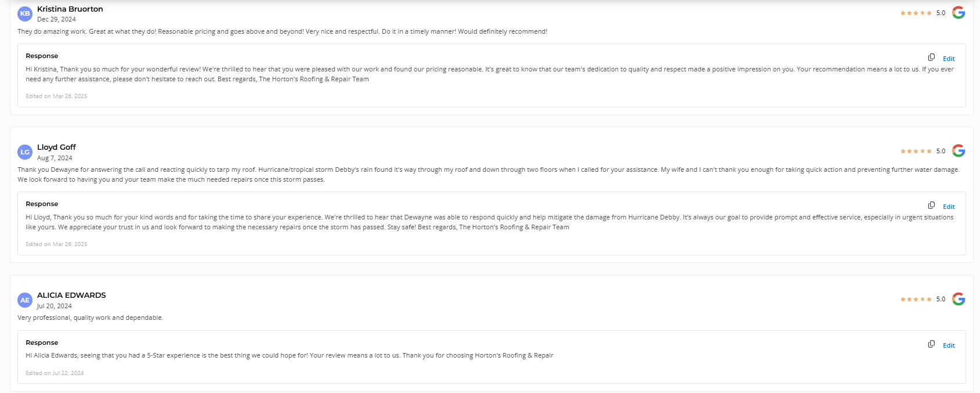Image resolution: width=980 pixels, height=393 pixels.
Task: Click the five-star rating on Alicia's review
Action: [x=916, y=299]
